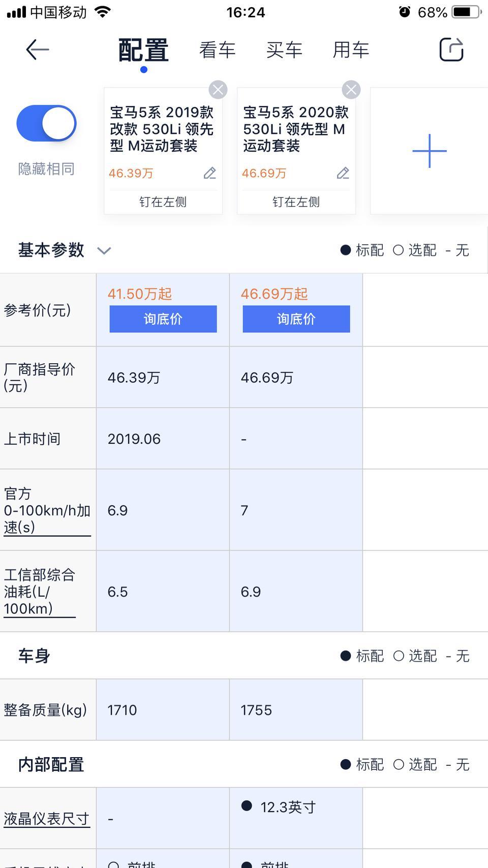Tap the Wi-Fi icon in status bar
488x868 pixels.
coord(103,12)
